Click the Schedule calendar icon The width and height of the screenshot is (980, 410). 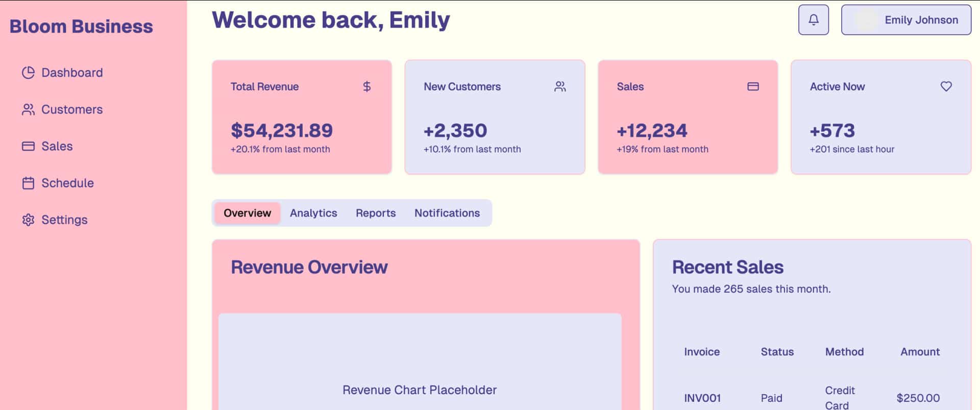(x=28, y=183)
